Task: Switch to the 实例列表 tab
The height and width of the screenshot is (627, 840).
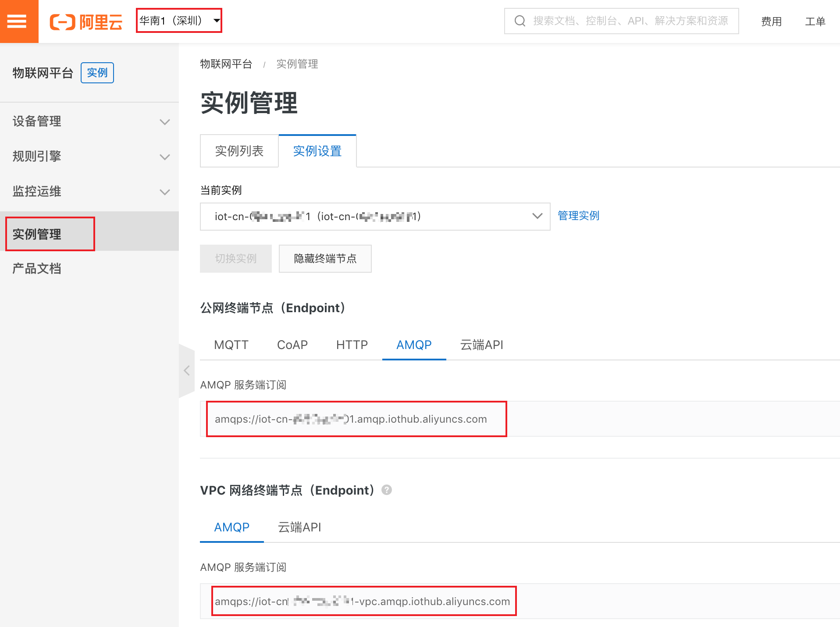Action: [239, 151]
